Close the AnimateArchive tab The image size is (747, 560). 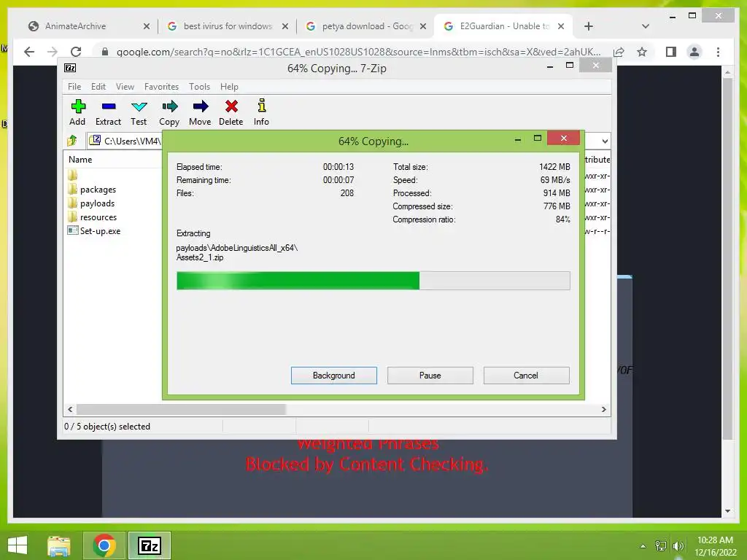pyautogui.click(x=146, y=26)
